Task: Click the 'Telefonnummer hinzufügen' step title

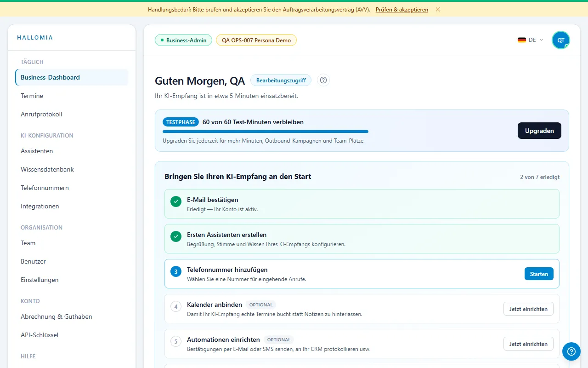Action: 227,270
